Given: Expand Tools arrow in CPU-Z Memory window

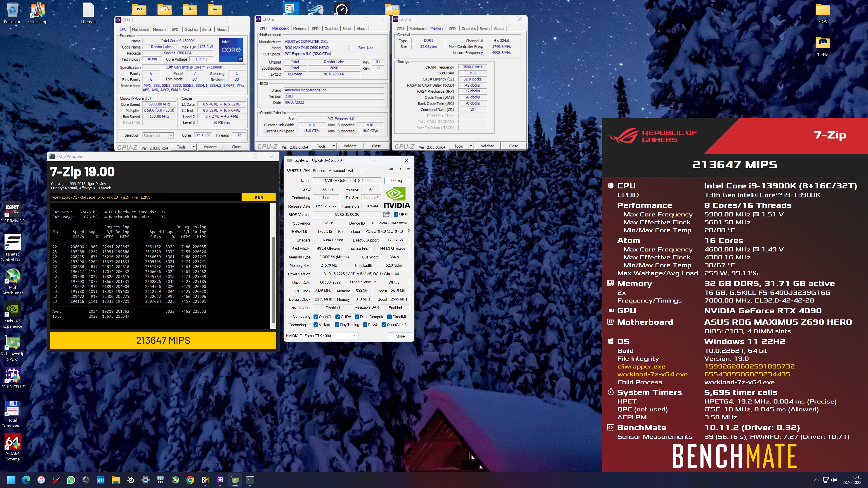Looking at the screenshot, I should [471, 146].
